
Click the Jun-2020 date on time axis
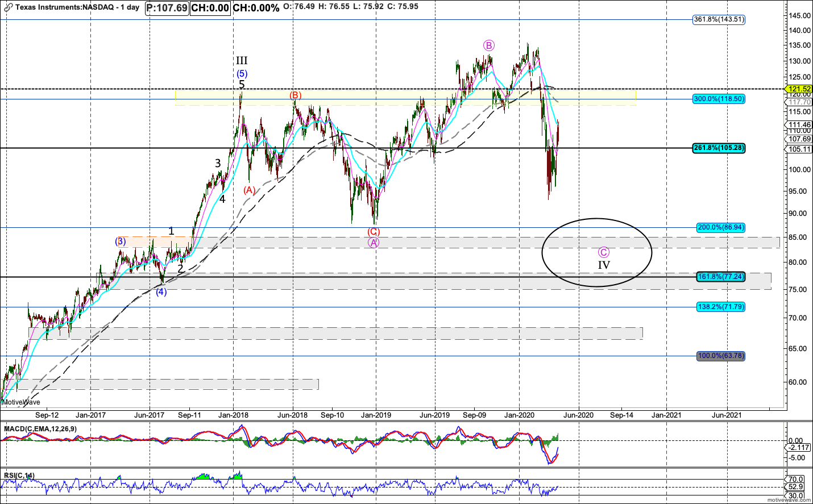click(x=578, y=415)
